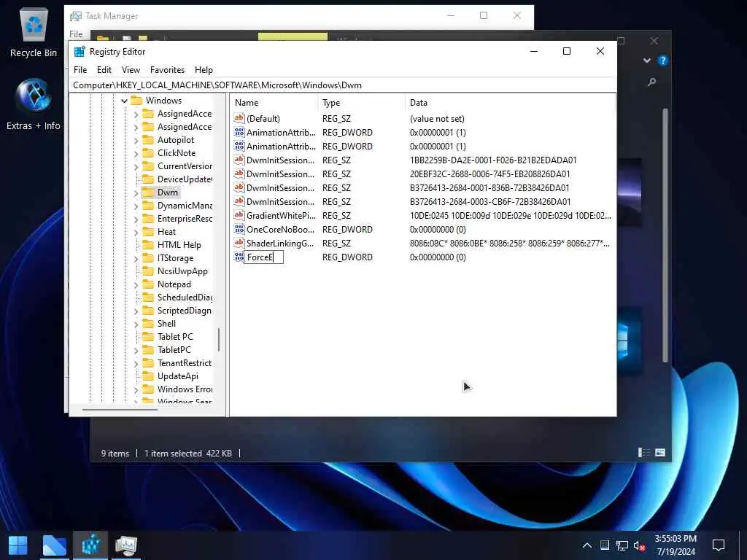
Task: Select the OneCoreNoBoo... DWORD icon
Action: click(x=239, y=229)
